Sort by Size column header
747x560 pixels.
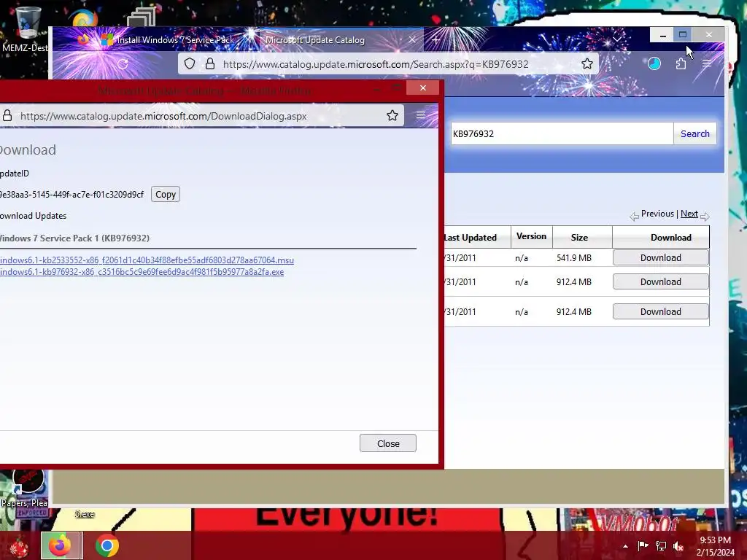(x=579, y=238)
